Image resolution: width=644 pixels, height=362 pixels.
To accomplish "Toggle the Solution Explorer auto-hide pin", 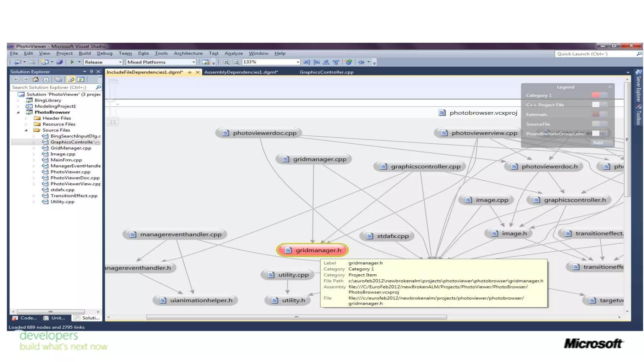I will coord(91,72).
